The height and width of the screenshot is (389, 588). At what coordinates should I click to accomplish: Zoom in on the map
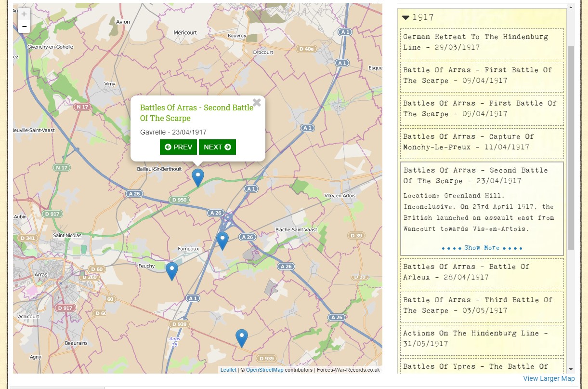coord(24,14)
